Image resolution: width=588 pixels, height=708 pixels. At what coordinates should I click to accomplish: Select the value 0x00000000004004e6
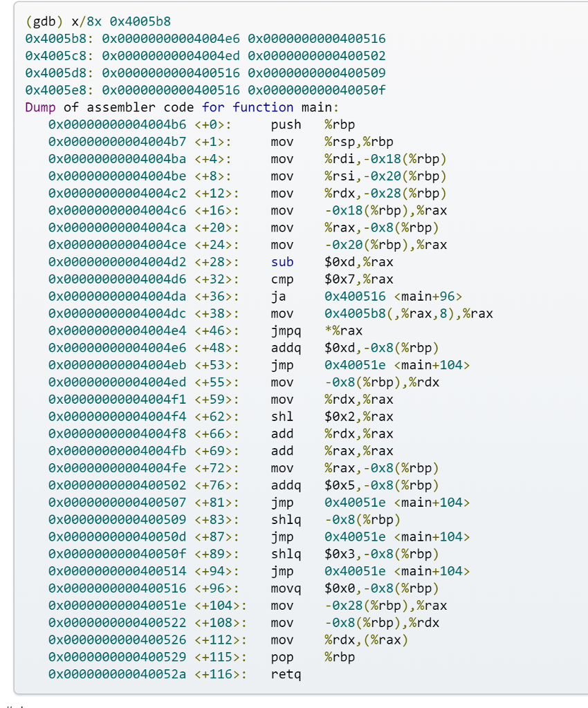pos(166,39)
